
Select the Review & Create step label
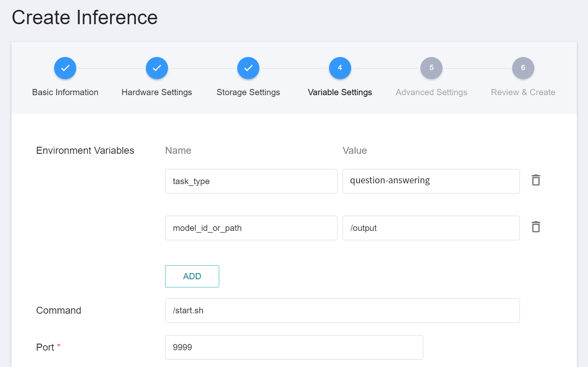point(523,92)
